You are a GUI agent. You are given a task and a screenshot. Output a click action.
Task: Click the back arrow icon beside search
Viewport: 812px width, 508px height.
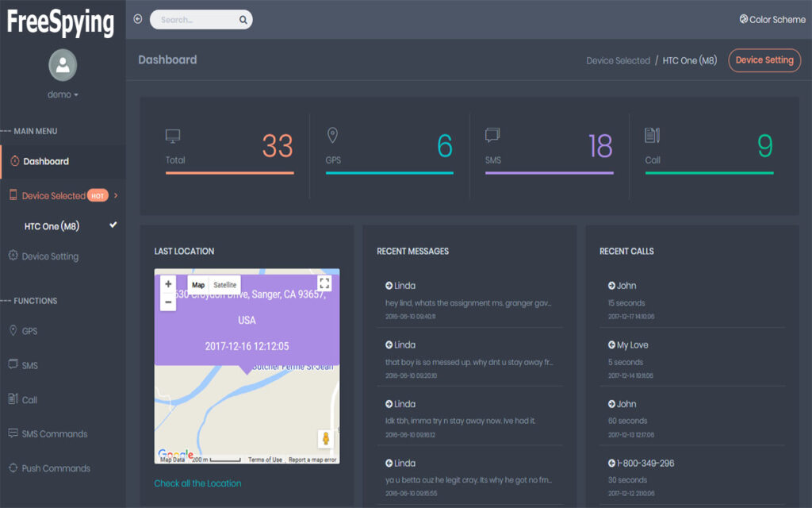coord(138,19)
